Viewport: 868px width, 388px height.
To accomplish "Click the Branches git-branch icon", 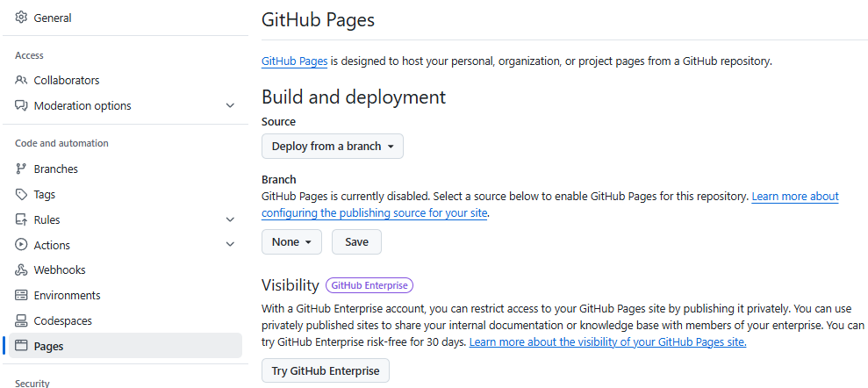I will [x=22, y=169].
